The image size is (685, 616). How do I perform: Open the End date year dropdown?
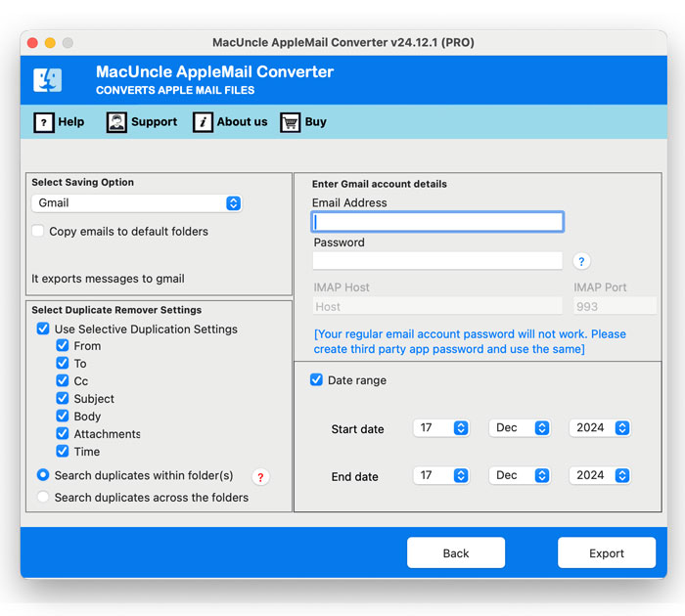599,475
